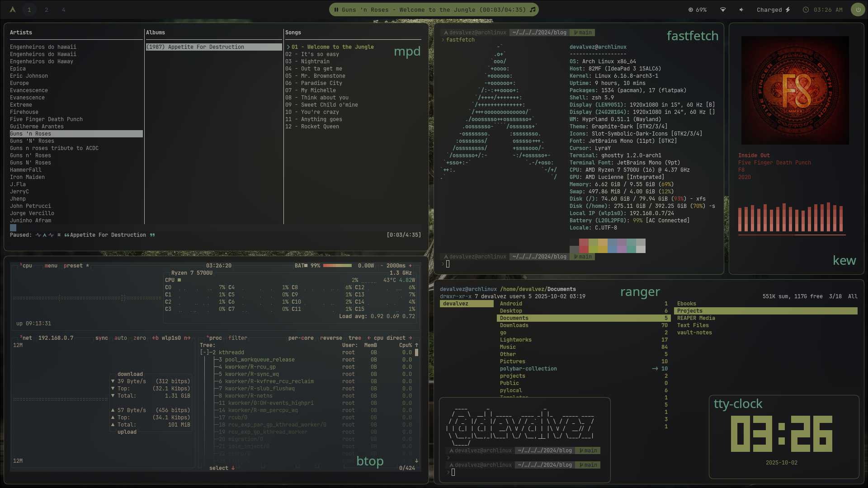Image resolution: width=868 pixels, height=488 pixels.
Task: Switch to workspace 4
Action: 64,9
